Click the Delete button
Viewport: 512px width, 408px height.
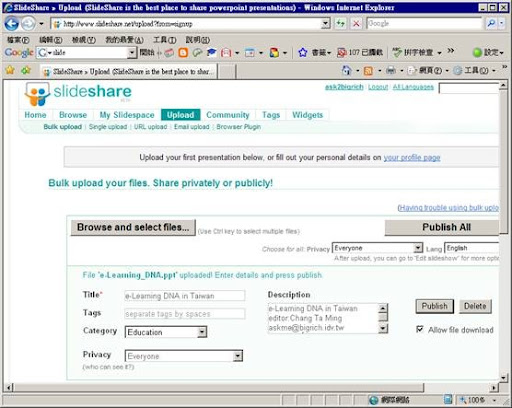tap(475, 306)
